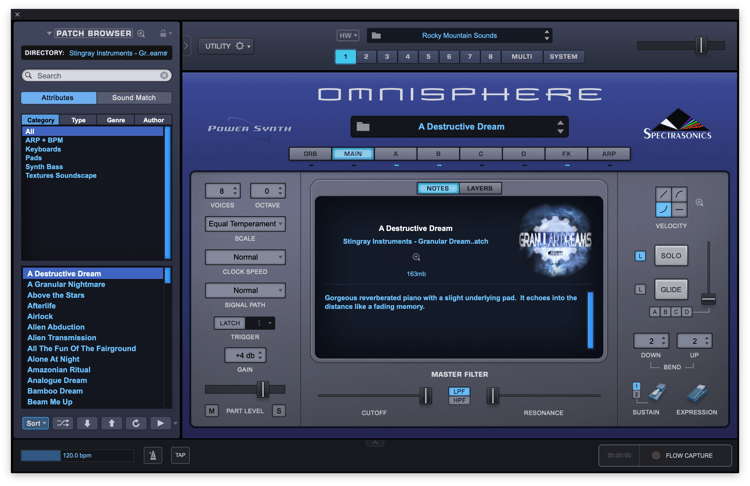
Task: Open the Signal Path Normal dropdown
Action: point(245,290)
